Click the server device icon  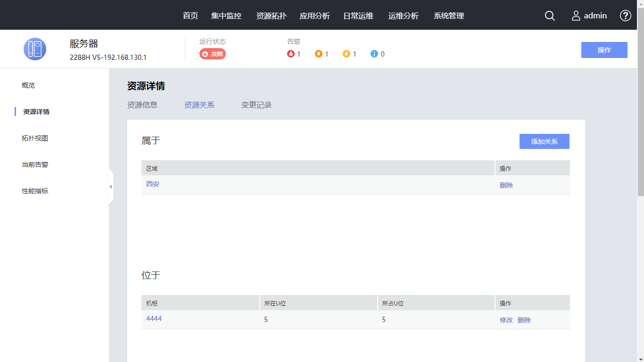coord(35,49)
